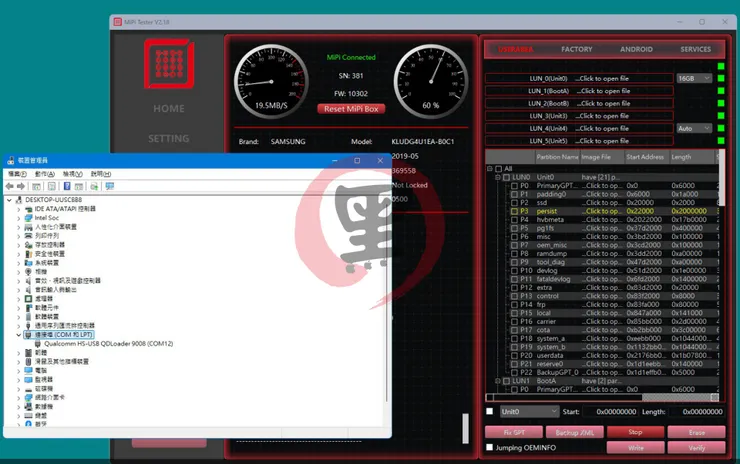Expand the Intel Soc node

coord(18,218)
